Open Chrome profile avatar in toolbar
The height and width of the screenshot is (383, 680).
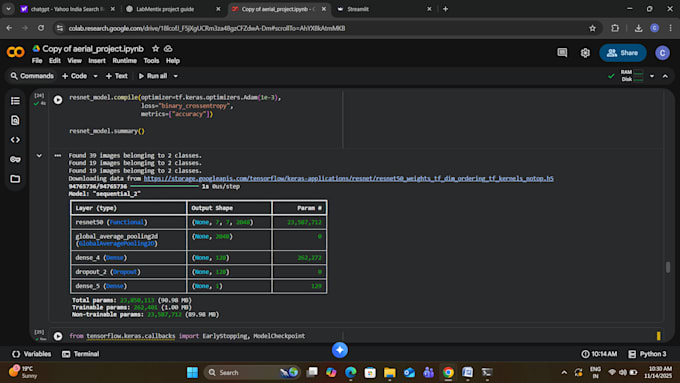(x=654, y=28)
